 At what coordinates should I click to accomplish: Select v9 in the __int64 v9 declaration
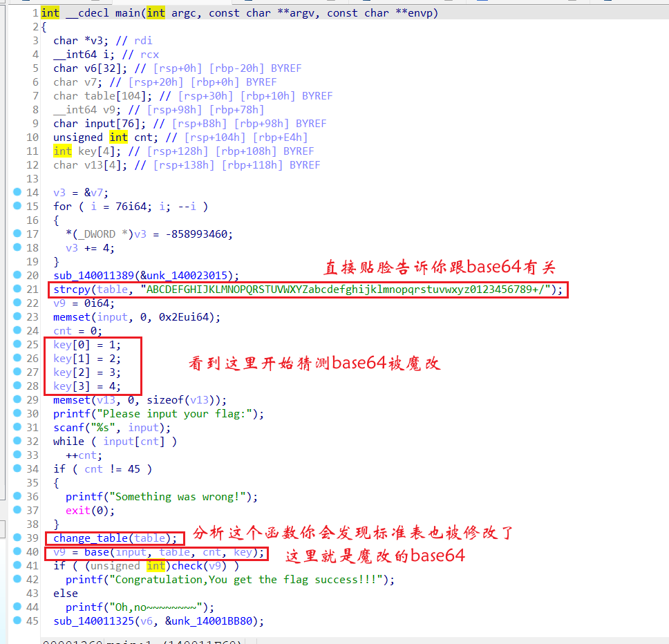(109, 110)
